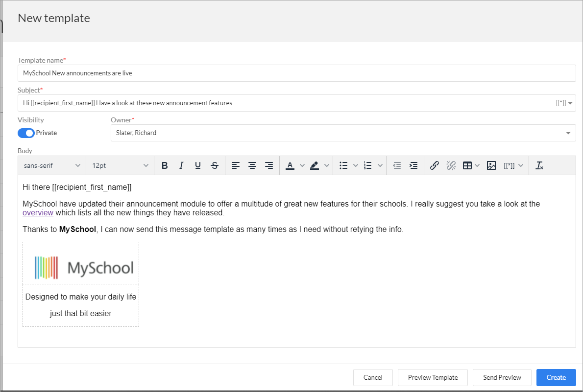Click Send Preview
The width and height of the screenshot is (583, 392).
click(x=502, y=377)
